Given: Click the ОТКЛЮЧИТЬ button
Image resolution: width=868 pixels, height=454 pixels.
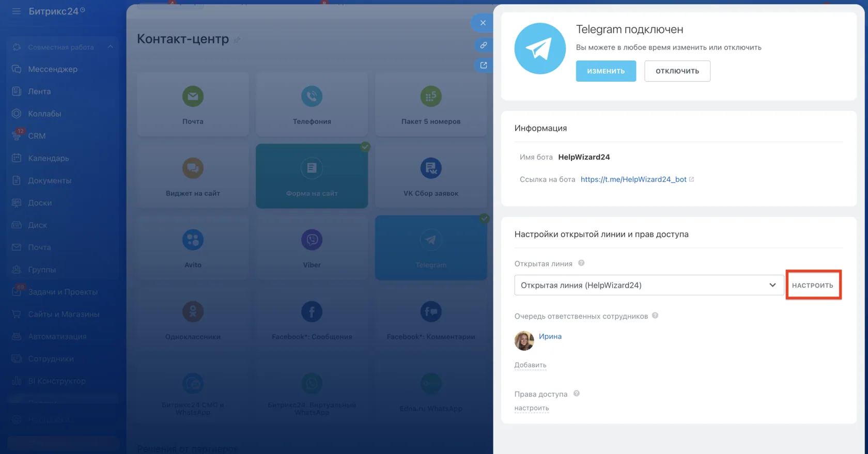Looking at the screenshot, I should (677, 71).
